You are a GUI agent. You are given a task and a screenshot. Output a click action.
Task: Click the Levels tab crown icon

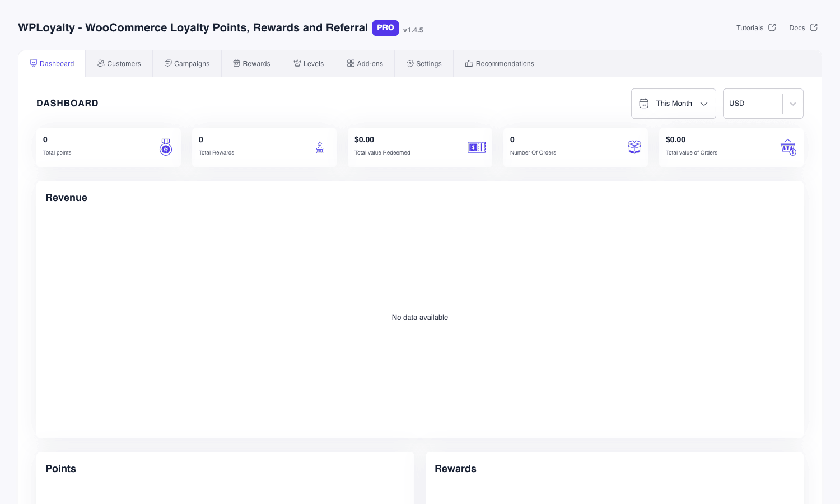[x=297, y=63]
